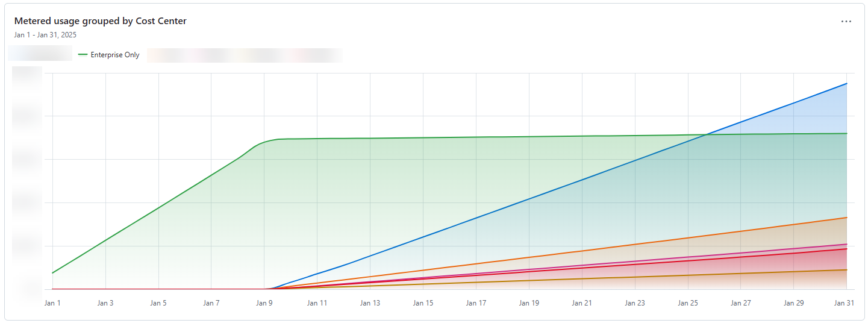Viewport: 868px width, 323px height.
Task: Click the Jan 1 - Jan 31, 2025 date range text
Action: (x=45, y=35)
